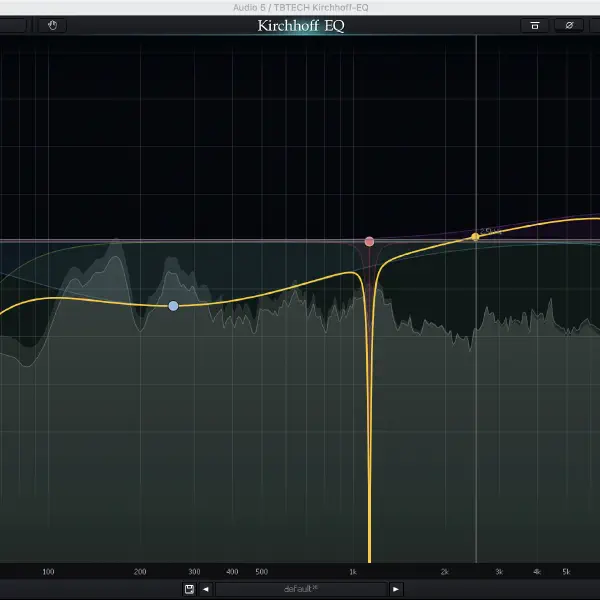This screenshot has height=600, width=600.
Task: Select the blue EQ band node
Action: click(173, 306)
